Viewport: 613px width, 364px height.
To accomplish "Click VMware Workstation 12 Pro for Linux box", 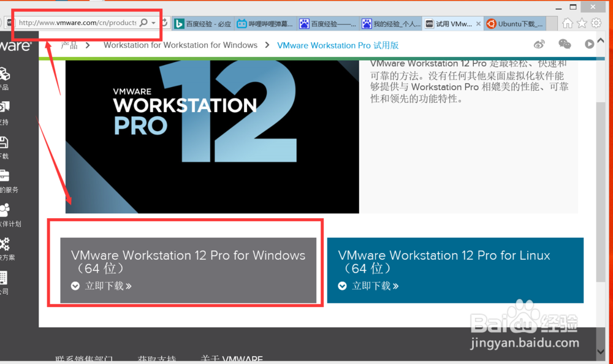I will coord(455,270).
